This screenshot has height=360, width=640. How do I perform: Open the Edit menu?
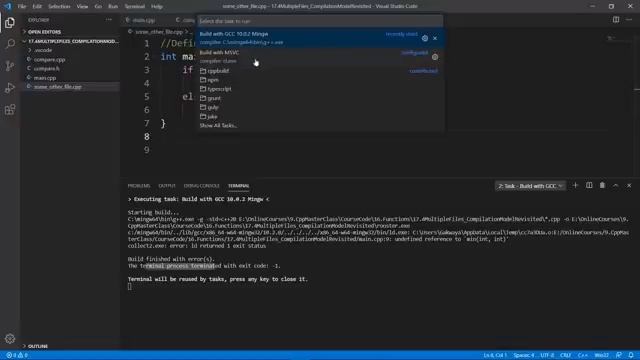click(x=37, y=6)
